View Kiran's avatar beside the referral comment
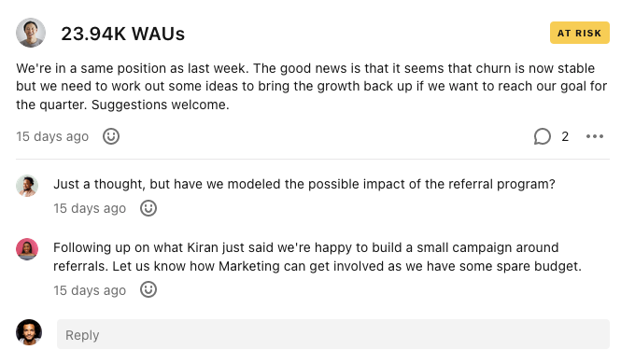This screenshot has height=364, width=621. [x=27, y=186]
